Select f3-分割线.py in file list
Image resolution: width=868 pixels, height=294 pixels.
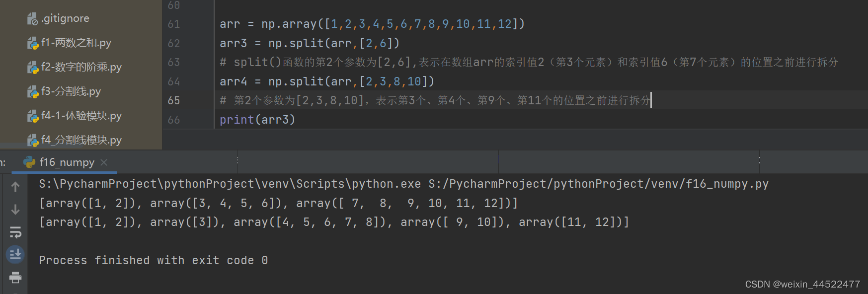click(x=71, y=91)
